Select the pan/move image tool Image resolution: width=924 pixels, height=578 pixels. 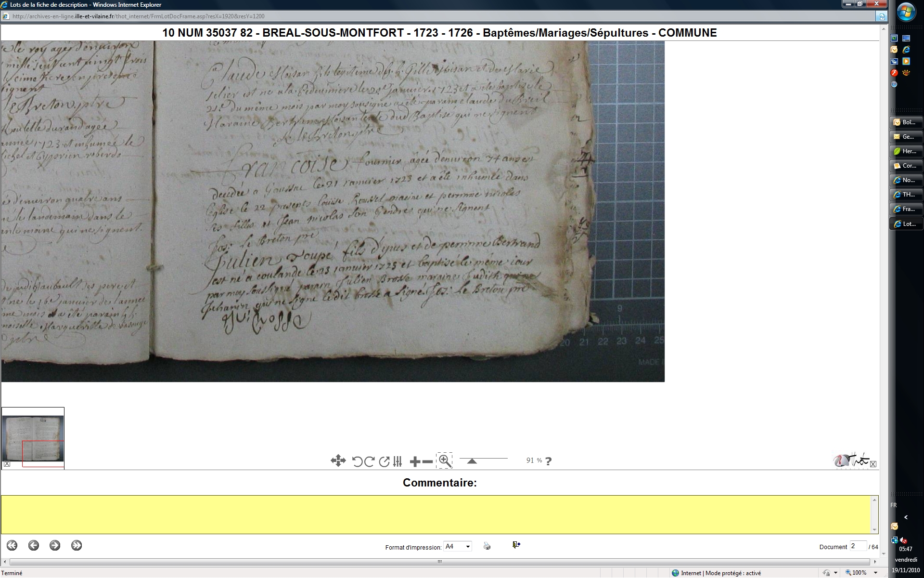(x=338, y=461)
